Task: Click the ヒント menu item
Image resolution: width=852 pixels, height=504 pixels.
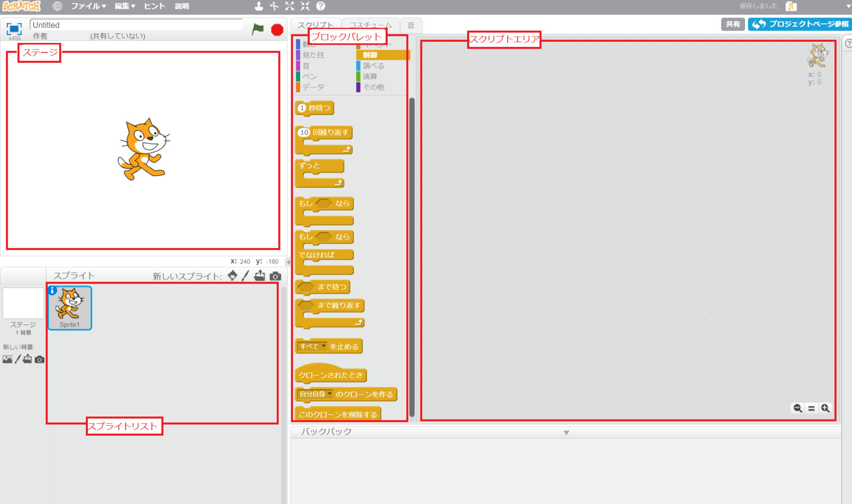Action: 154,6
